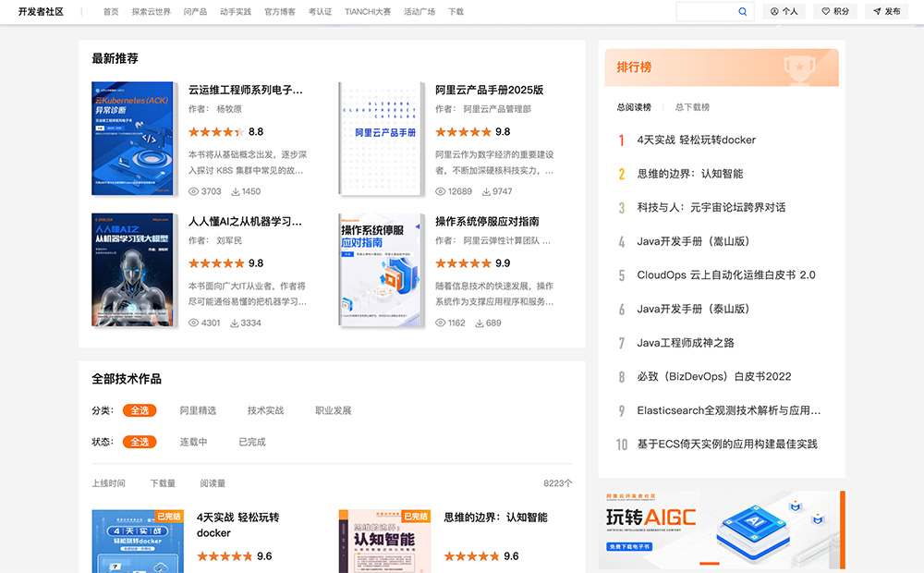Select 全选 in the 分类 filter
This screenshot has height=573, width=924.
(x=140, y=410)
